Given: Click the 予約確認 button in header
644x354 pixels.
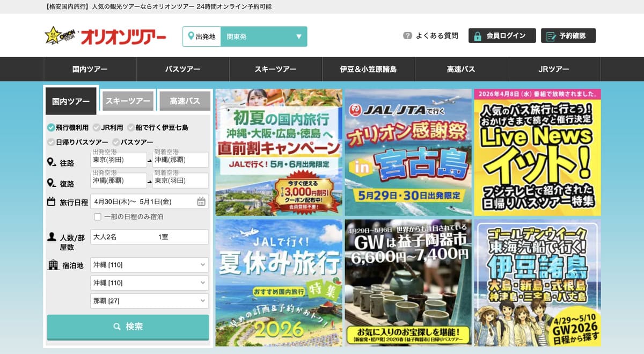Looking at the screenshot, I should pos(568,36).
